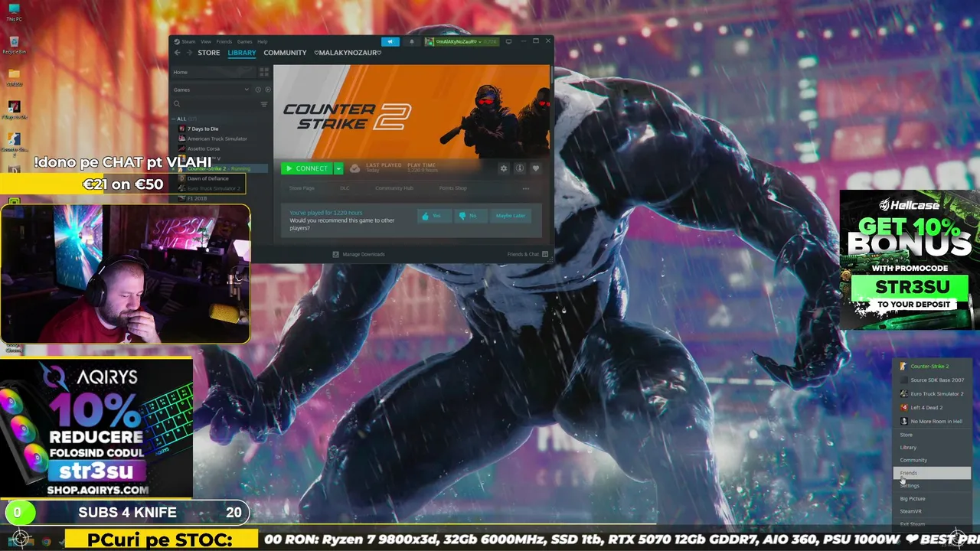Image resolution: width=980 pixels, height=551 pixels.
Task: Click the Manage Downloads icon
Action: [x=335, y=254]
